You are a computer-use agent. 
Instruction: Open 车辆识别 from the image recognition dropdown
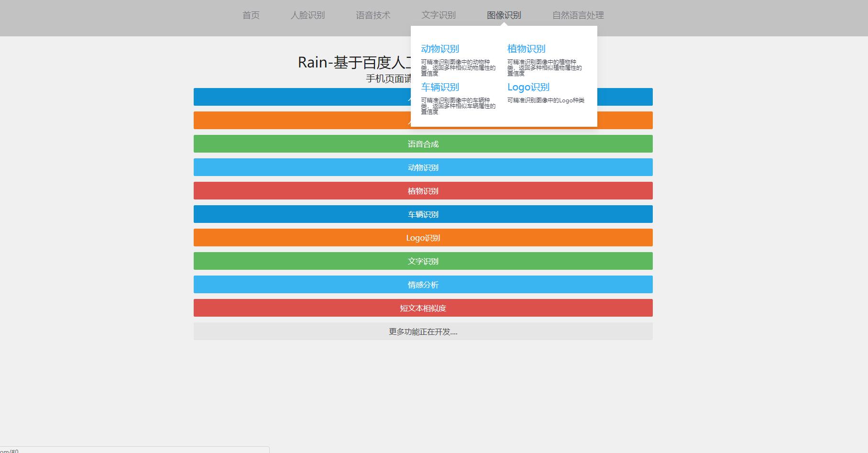[x=439, y=87]
